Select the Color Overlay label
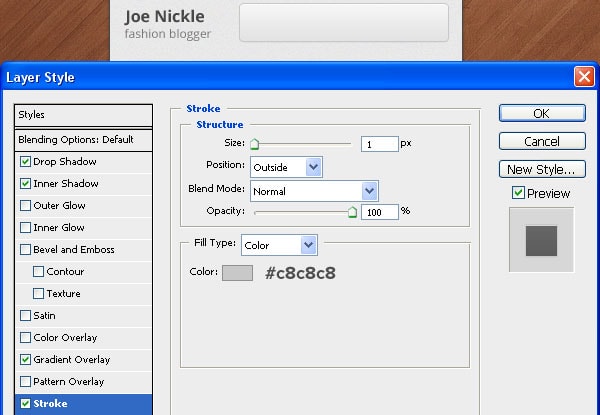Viewport: 600px width, 415px height. coord(65,337)
